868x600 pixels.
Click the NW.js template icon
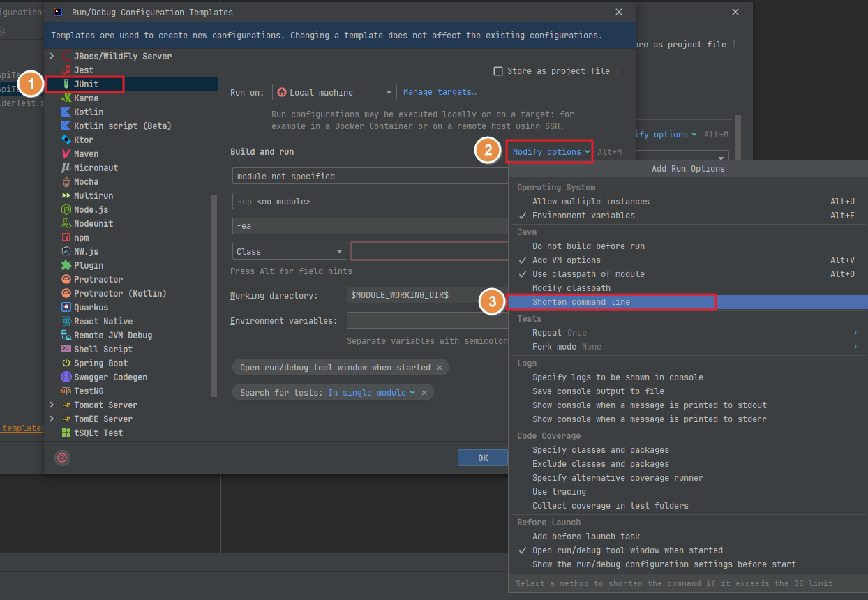pos(66,251)
